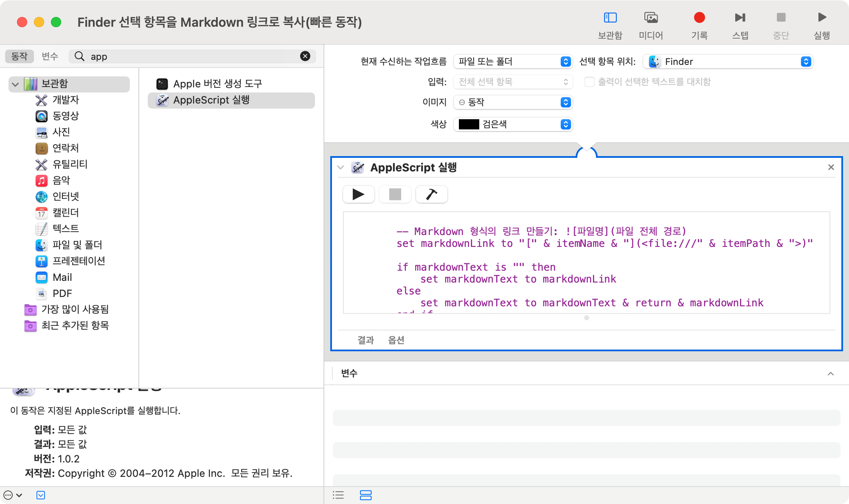Open the 옵션 tab in the action
This screenshot has width=849, height=504.
tap(396, 340)
